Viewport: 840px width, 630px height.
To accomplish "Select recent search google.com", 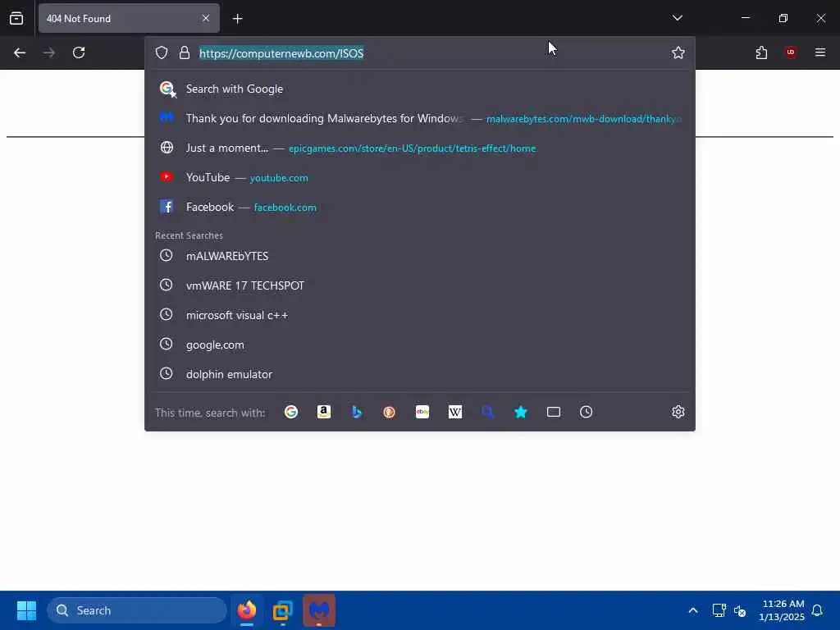I will pyautogui.click(x=420, y=345).
